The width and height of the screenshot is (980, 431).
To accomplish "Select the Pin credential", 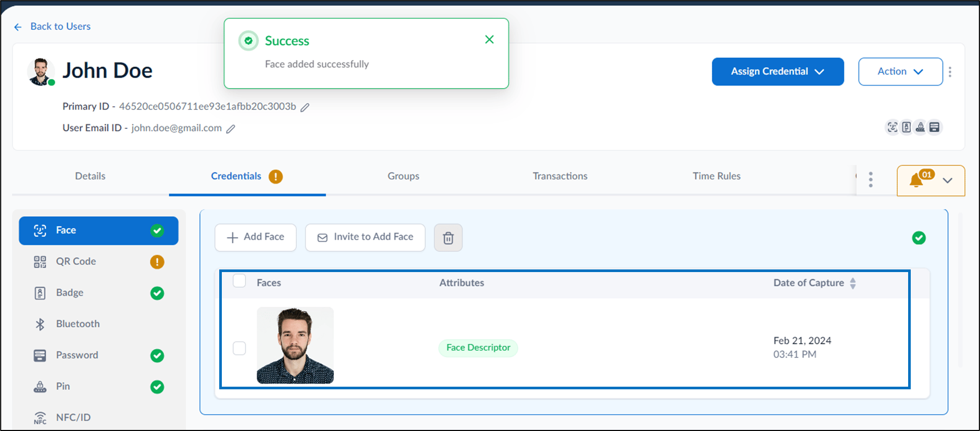I will pyautogui.click(x=99, y=387).
